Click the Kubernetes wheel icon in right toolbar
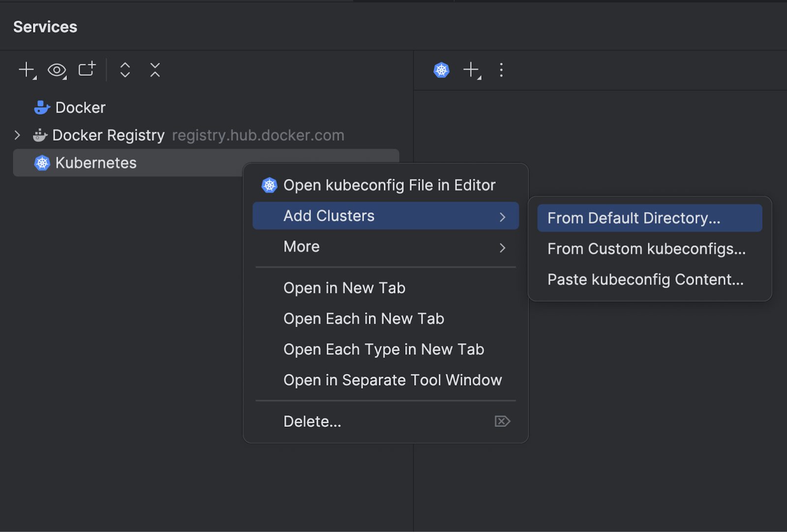 [441, 70]
